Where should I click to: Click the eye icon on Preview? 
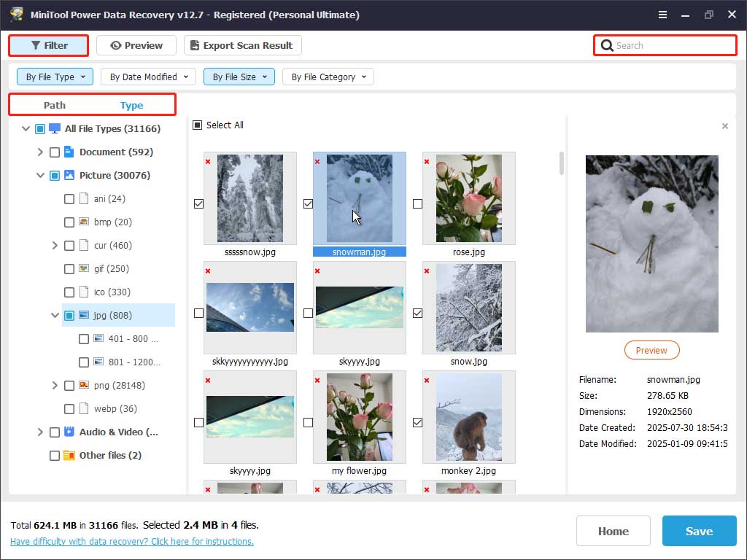tap(115, 45)
